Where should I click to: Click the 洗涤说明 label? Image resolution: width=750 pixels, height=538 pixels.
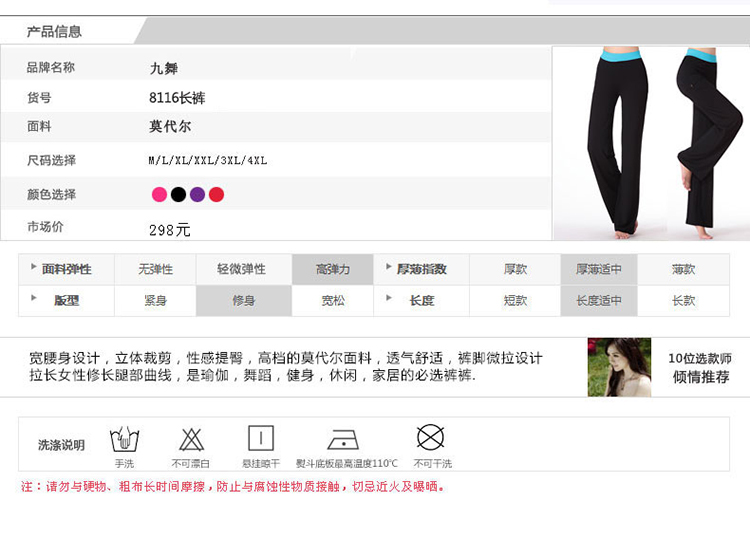pos(61,445)
